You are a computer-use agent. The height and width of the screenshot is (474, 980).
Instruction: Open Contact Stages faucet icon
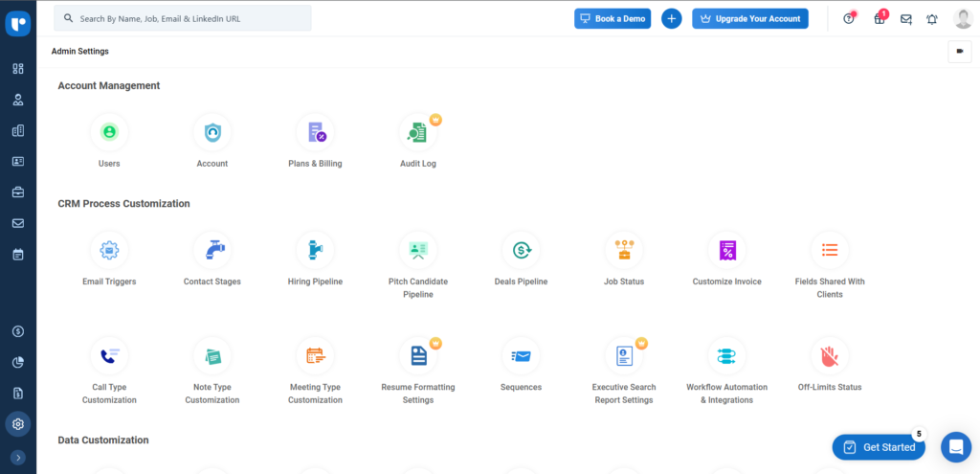pos(212,250)
